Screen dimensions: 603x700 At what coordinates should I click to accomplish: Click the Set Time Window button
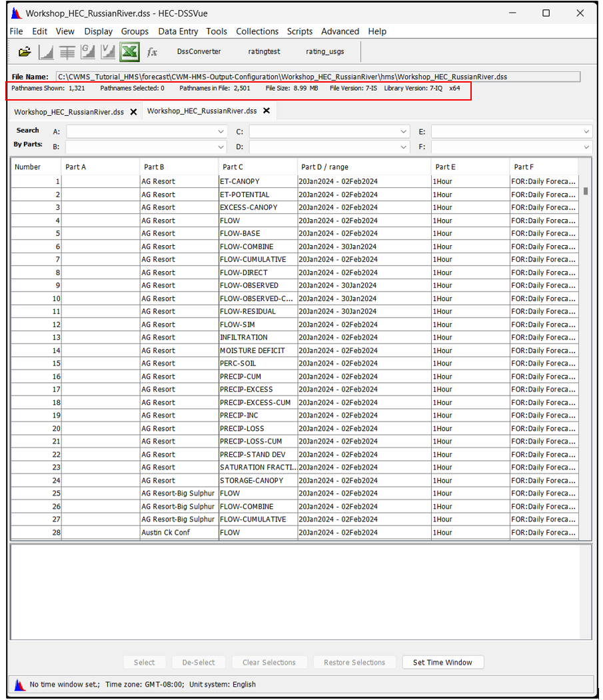coord(442,662)
